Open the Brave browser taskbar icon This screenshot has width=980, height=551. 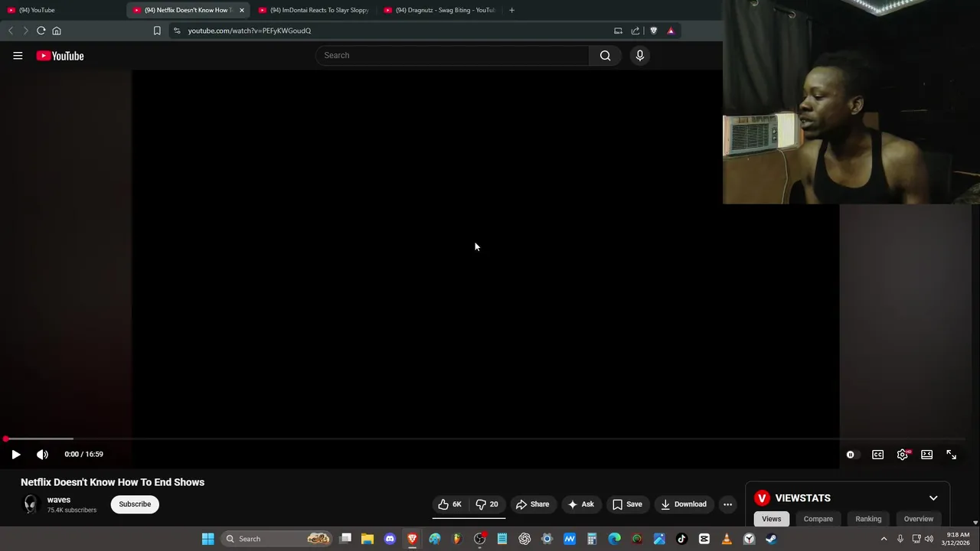tap(413, 539)
